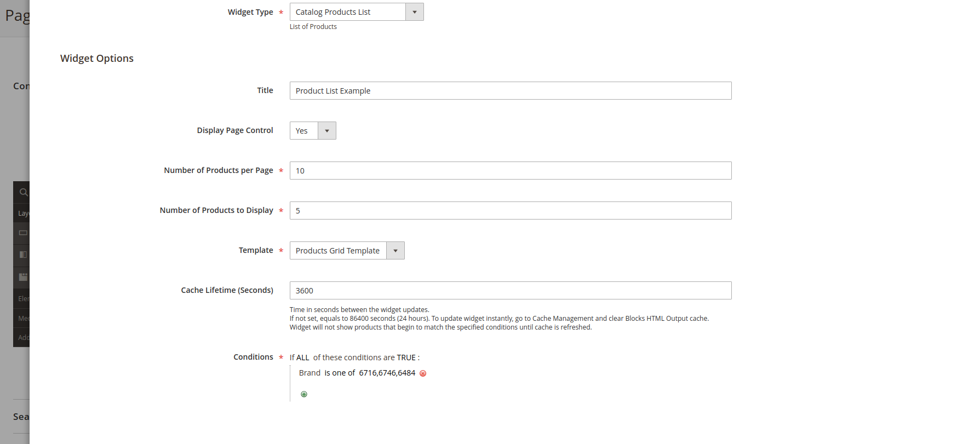Add a new condition using green plus icon
980x444 pixels.
coord(303,394)
